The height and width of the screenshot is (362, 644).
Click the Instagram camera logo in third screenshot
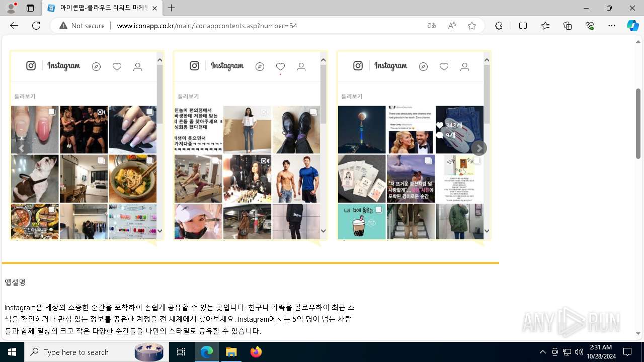coord(358,66)
